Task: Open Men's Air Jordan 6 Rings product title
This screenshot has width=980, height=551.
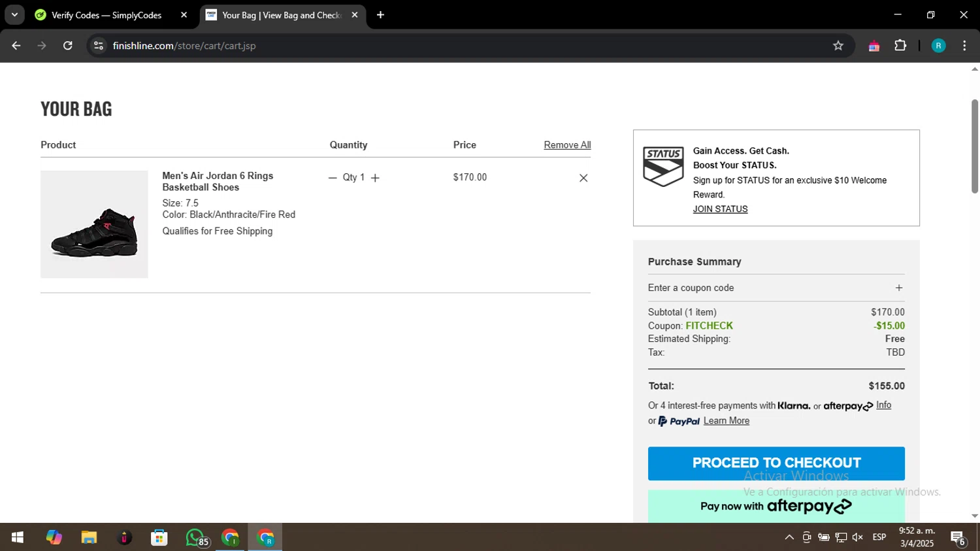Action: pyautogui.click(x=218, y=182)
